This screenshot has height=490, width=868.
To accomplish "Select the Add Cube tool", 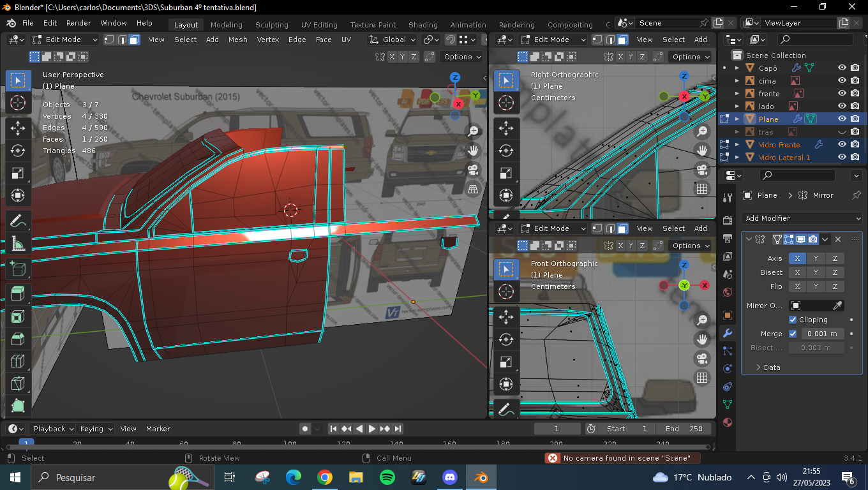I will tap(18, 269).
